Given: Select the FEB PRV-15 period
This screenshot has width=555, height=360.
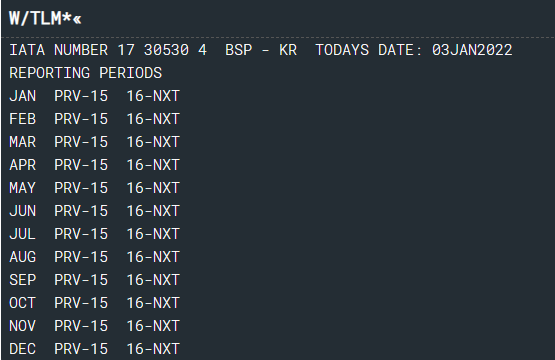Looking at the screenshot, I should (81, 119).
